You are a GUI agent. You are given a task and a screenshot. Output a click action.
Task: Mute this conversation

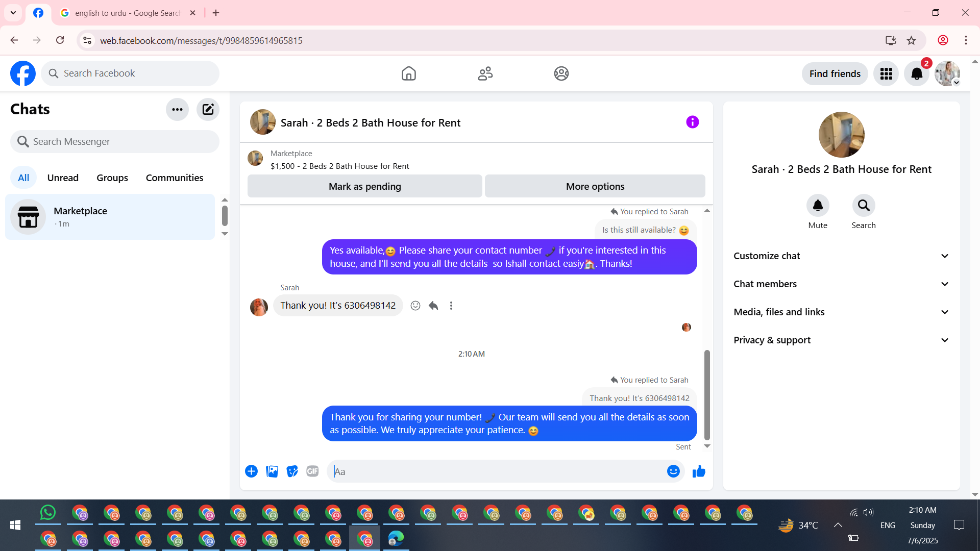pos(818,206)
